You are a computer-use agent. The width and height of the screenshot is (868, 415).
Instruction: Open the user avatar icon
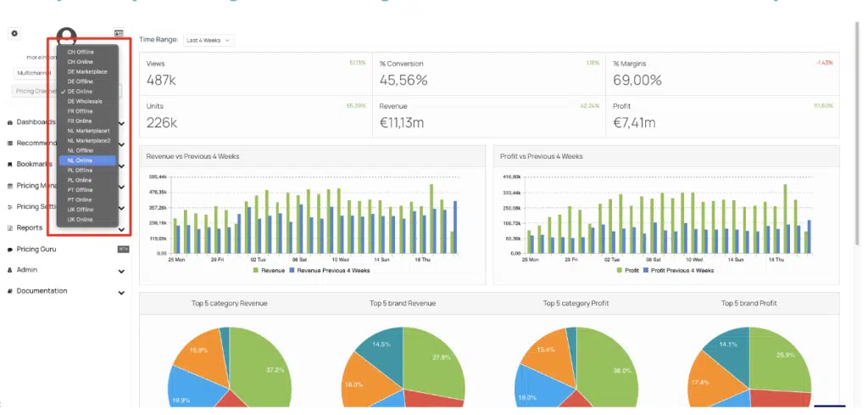point(66,35)
